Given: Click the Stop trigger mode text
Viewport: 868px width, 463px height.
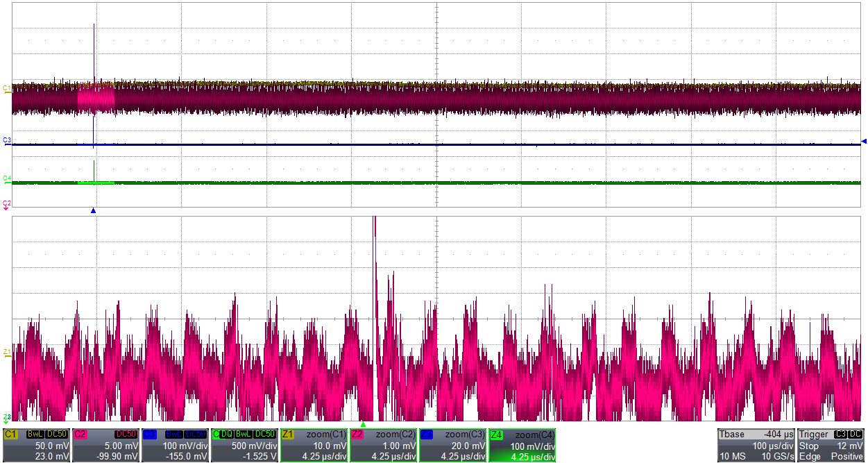Looking at the screenshot, I should click(809, 446).
